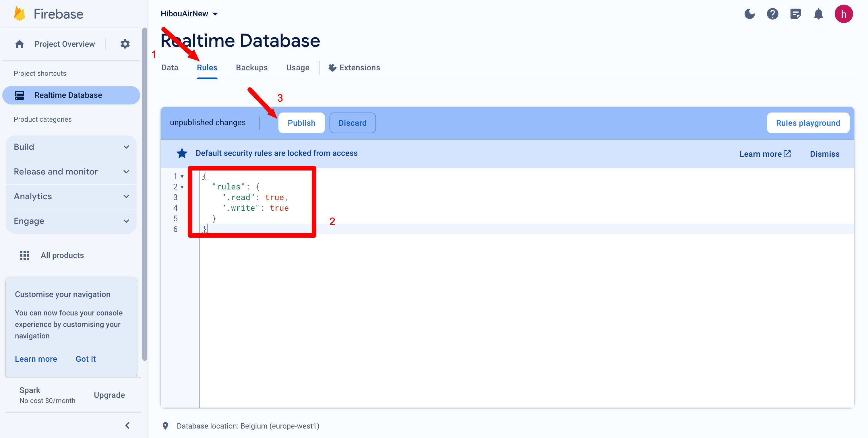
Task: Click the Upgrade plan button
Action: pyautogui.click(x=109, y=395)
